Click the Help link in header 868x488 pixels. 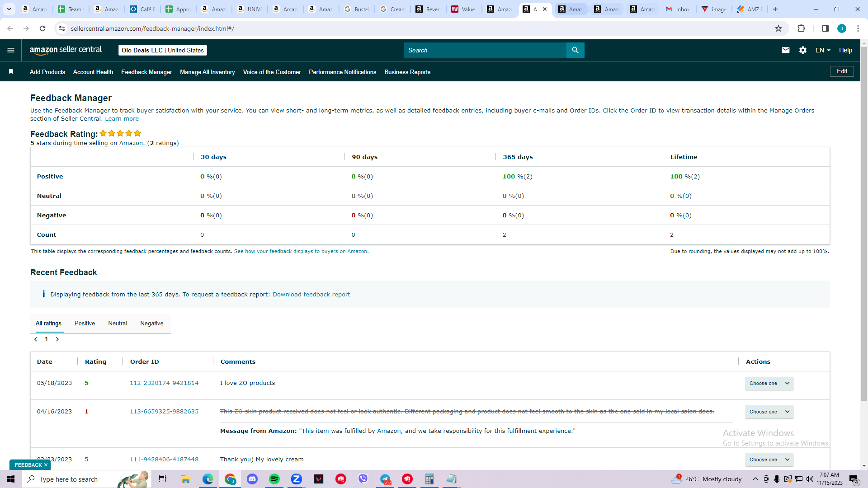point(845,50)
